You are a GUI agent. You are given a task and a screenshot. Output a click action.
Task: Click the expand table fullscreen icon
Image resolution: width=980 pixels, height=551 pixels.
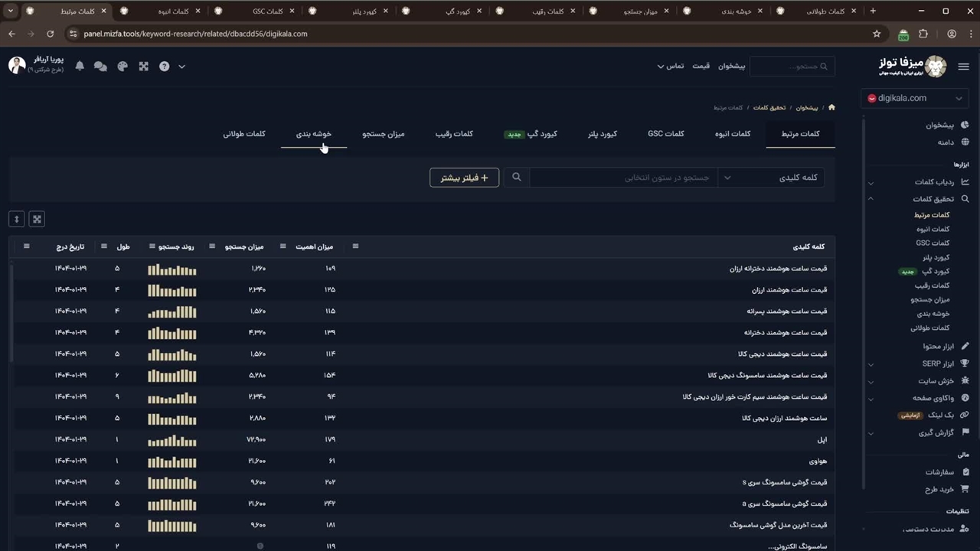[x=36, y=220]
